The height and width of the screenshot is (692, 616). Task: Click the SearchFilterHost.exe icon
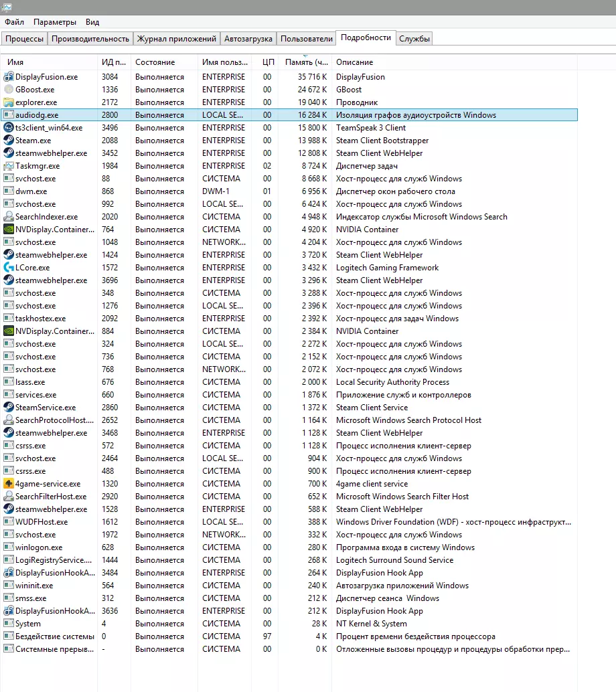click(x=9, y=497)
